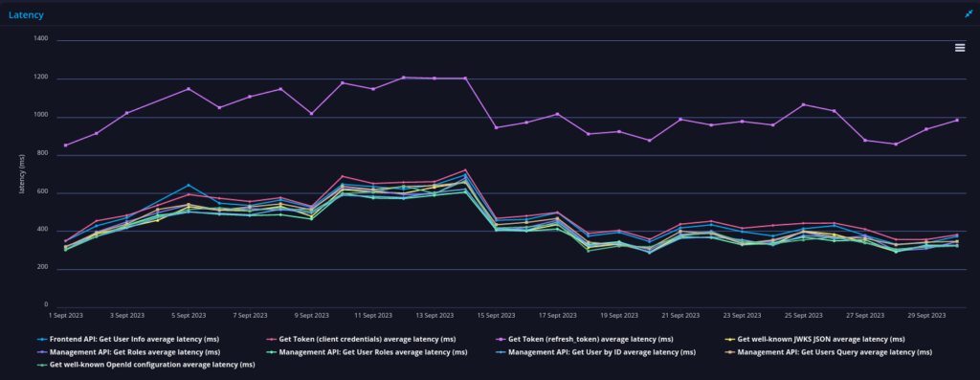Hide Management API: Get User Roles series
This screenshot has width=980, height=380.
pyautogui.click(x=367, y=352)
